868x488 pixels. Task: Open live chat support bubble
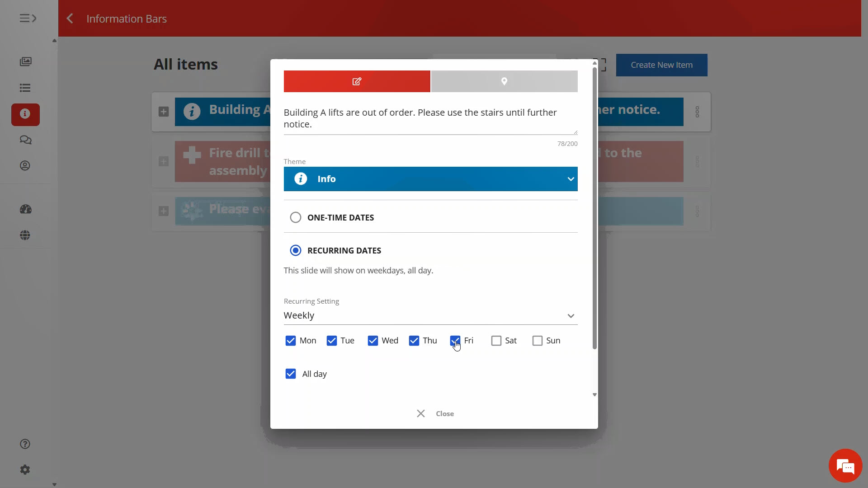click(x=845, y=465)
